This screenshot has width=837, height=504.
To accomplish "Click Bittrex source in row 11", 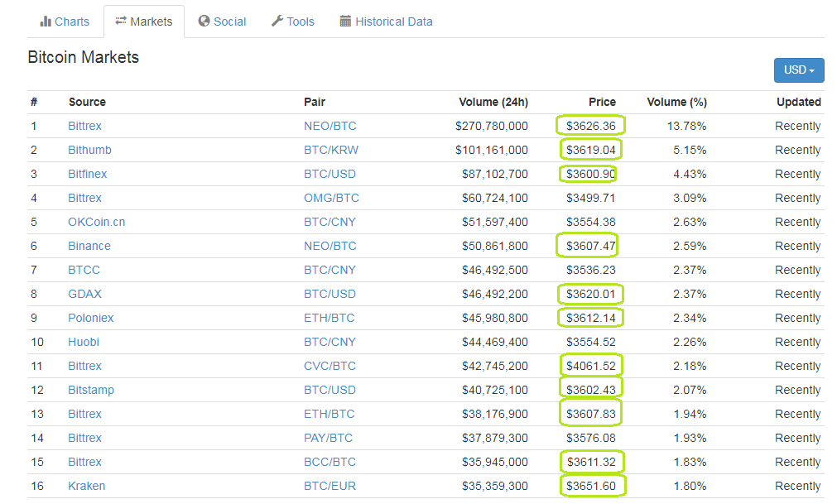I will pyautogui.click(x=84, y=366).
